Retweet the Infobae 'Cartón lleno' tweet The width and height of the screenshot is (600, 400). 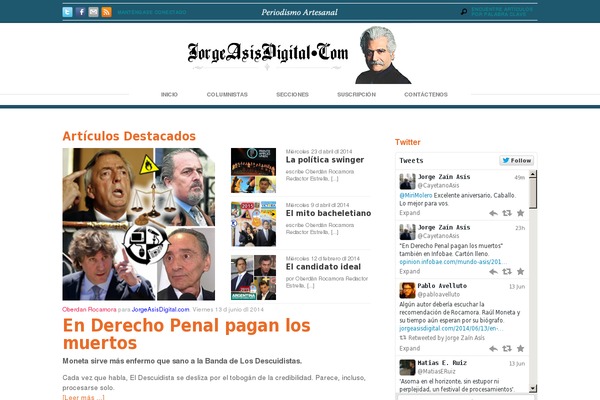click(507, 272)
